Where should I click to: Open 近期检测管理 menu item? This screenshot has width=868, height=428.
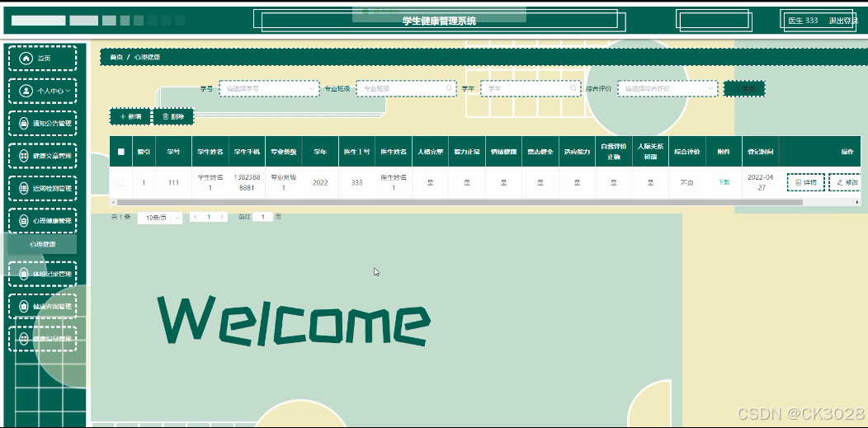[43, 188]
